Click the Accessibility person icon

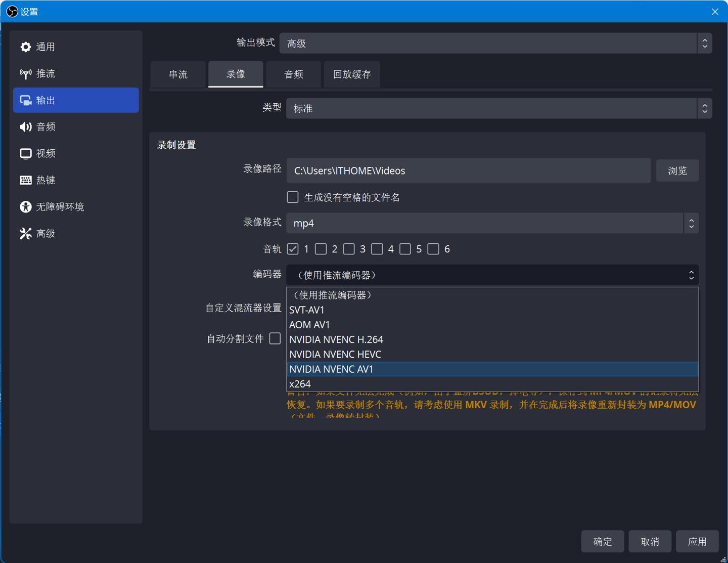[25, 207]
